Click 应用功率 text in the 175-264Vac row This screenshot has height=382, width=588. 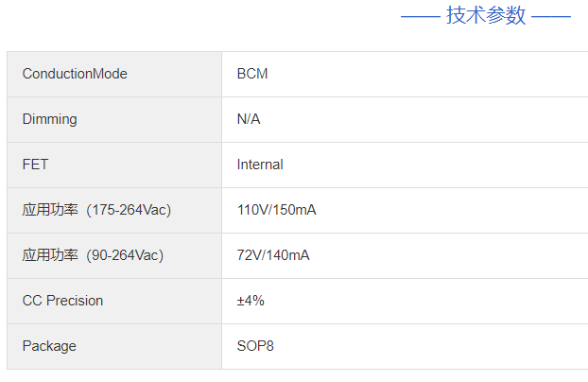point(49,210)
